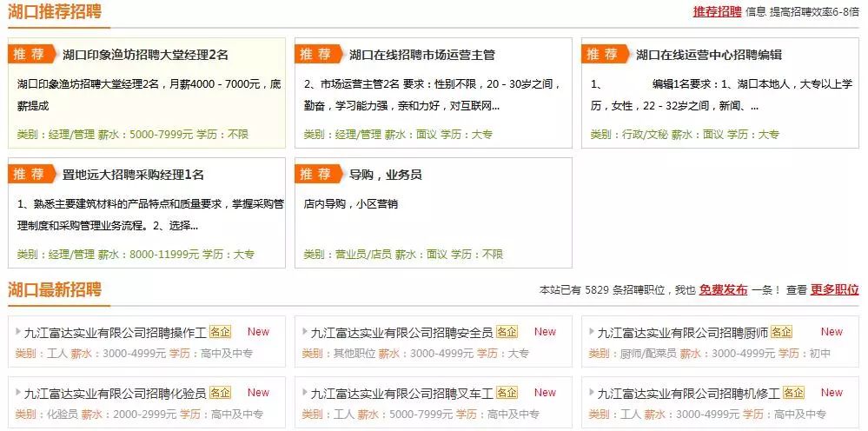Click info line 行政/文秘 薪水：面议 学历：大专

point(685,135)
